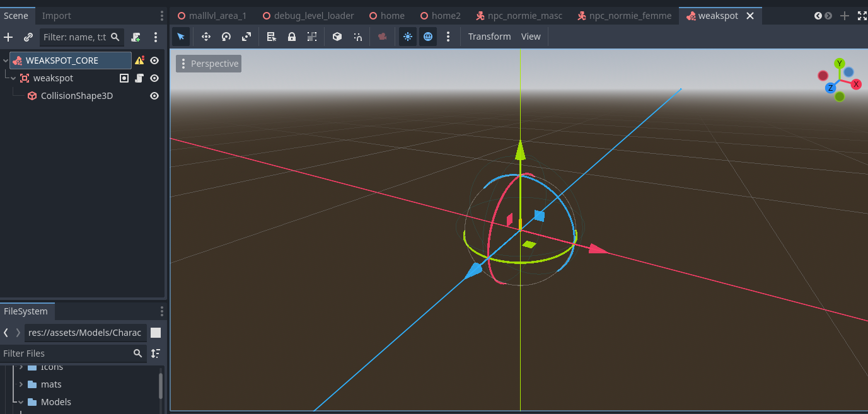Click the weakspot node's group indicator icon
The width and height of the screenshot is (868, 414).
(x=124, y=78)
